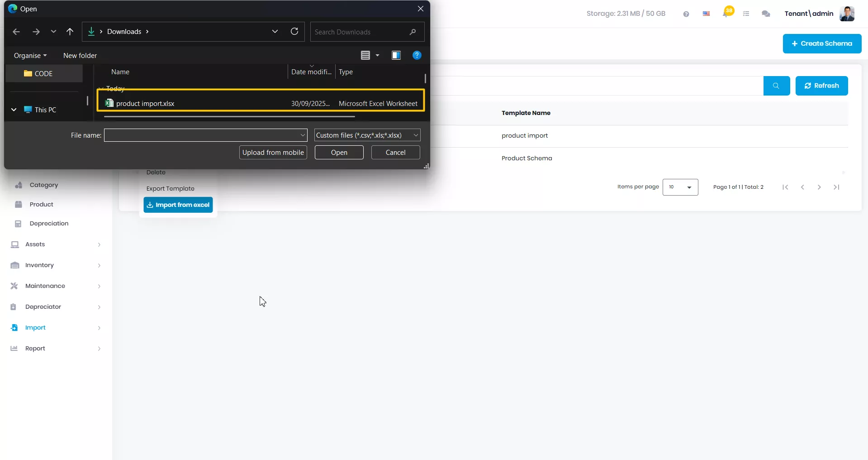Expand Import sidebar menu
Screen dimensions: 868x460
pos(56,328)
